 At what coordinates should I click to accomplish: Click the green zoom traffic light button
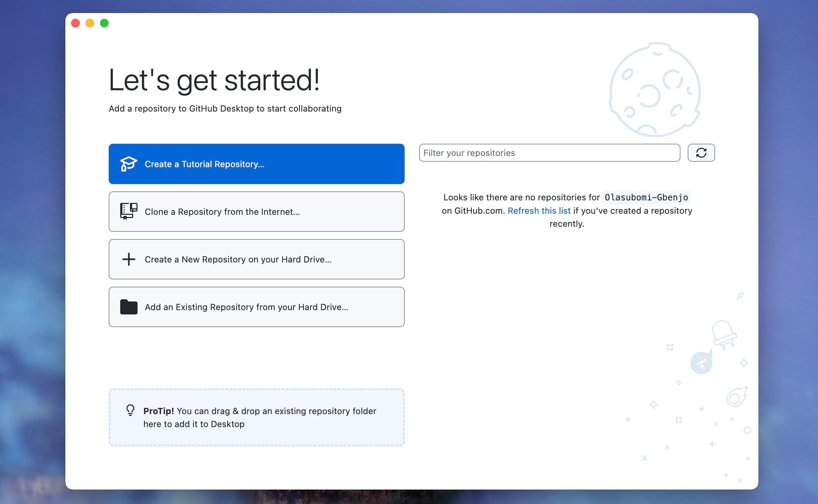pos(105,23)
